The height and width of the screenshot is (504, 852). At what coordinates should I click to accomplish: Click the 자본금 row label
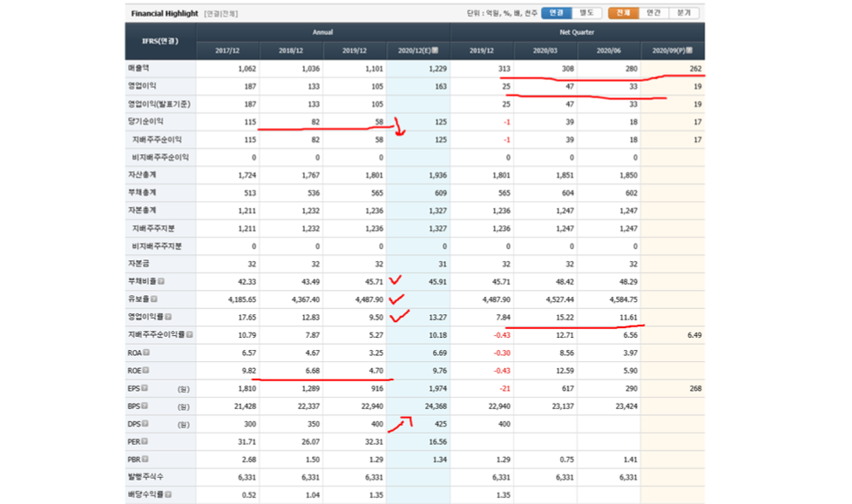(139, 264)
